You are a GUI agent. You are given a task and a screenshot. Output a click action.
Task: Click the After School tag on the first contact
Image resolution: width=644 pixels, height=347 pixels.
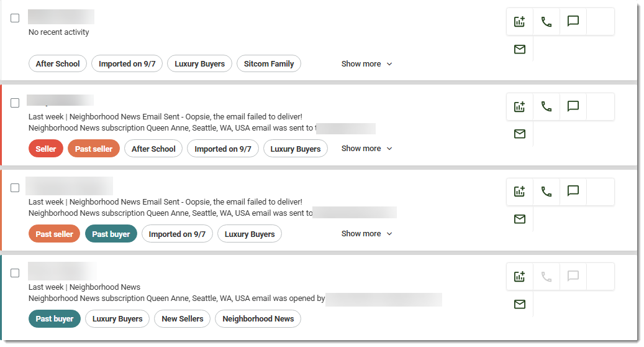(58, 63)
